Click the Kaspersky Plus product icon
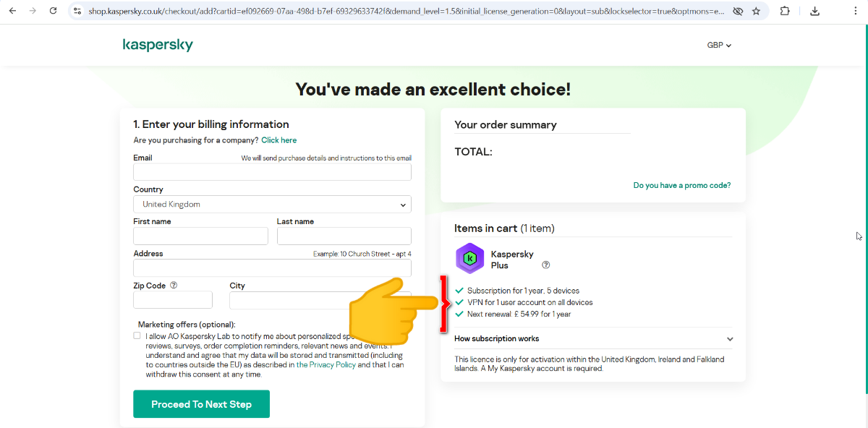This screenshot has width=868, height=428. coord(469,258)
